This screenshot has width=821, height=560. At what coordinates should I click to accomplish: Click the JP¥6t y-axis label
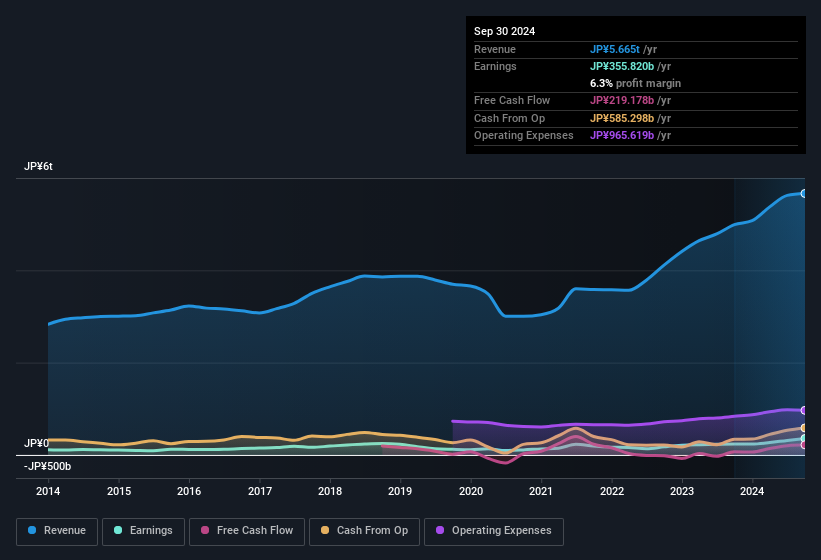39,166
